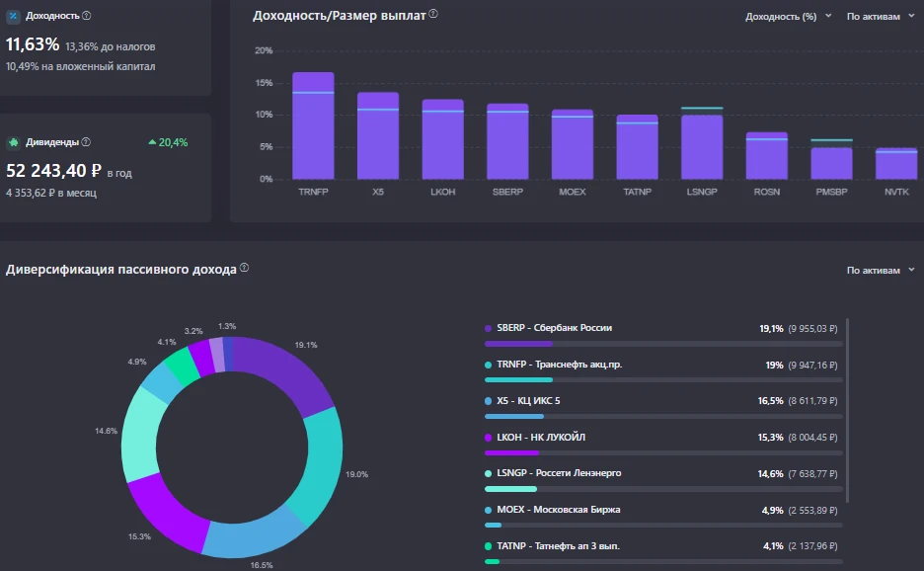Click the 7 638,77 ₽ amount for LSNGP
Viewport: 924px width, 571px height.
(x=812, y=473)
